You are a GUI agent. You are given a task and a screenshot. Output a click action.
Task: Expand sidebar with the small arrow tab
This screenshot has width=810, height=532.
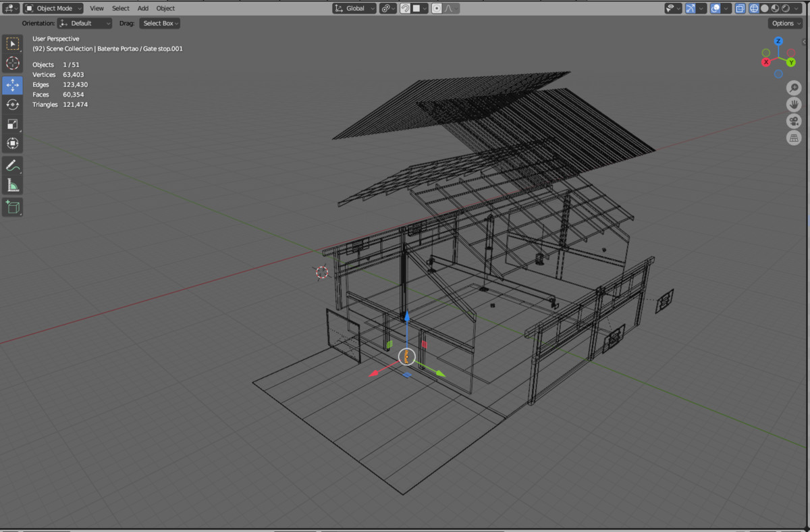805,41
